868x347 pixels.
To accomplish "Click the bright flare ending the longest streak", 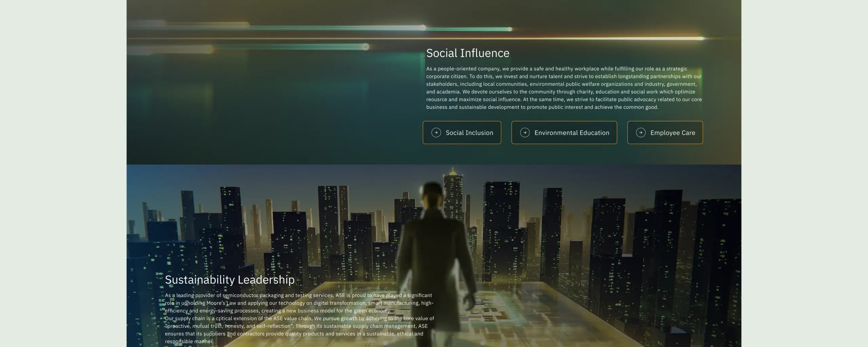I will click(x=702, y=39).
